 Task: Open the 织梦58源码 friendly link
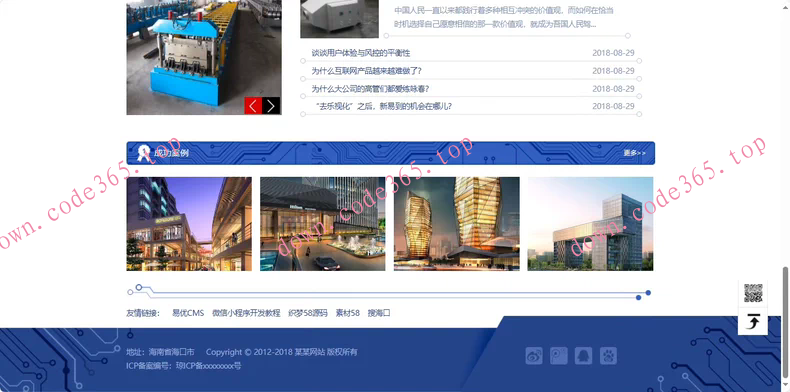click(x=308, y=313)
